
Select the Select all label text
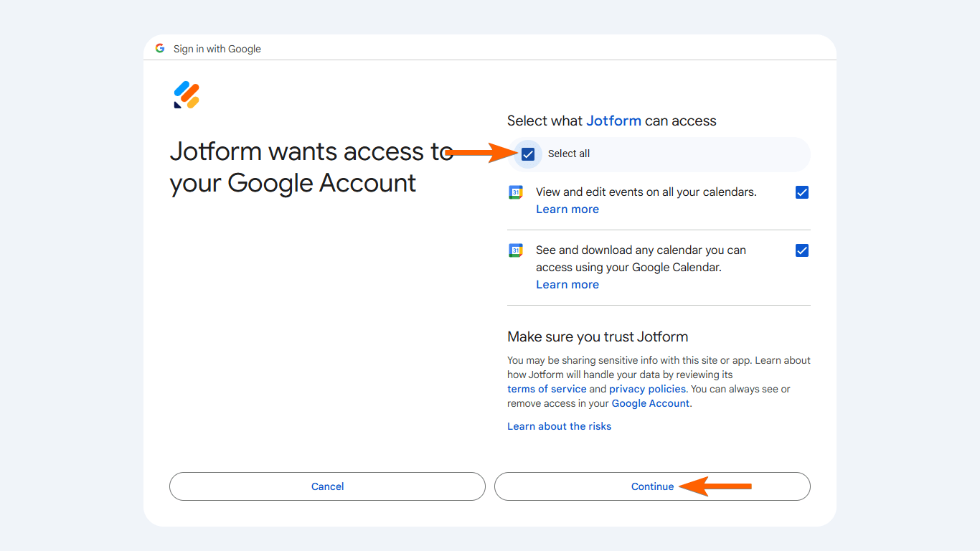click(568, 154)
